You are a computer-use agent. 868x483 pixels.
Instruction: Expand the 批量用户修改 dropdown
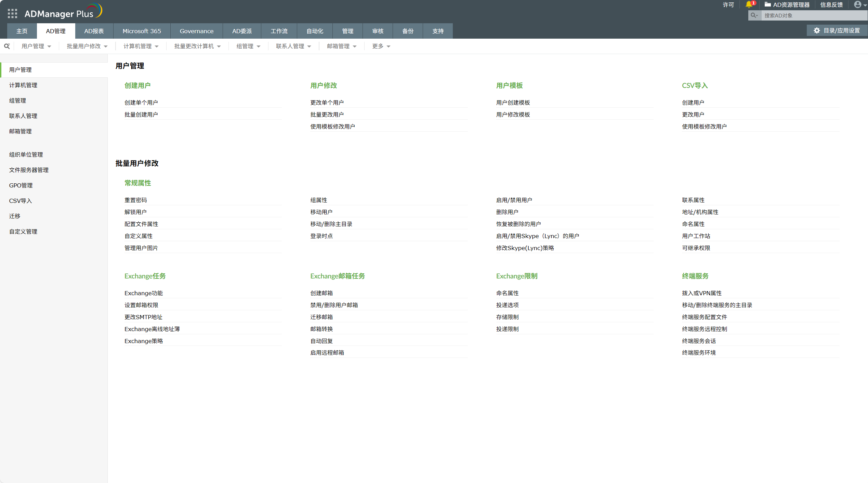pyautogui.click(x=87, y=46)
